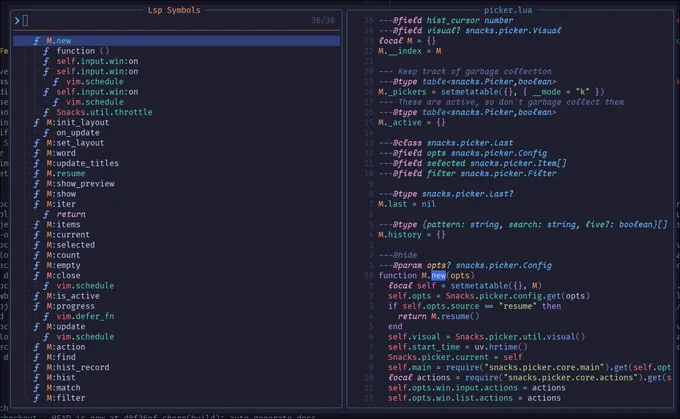The image size is (680, 419).
Task: Click 'return M.resume()' in the preview
Action: 438,316
